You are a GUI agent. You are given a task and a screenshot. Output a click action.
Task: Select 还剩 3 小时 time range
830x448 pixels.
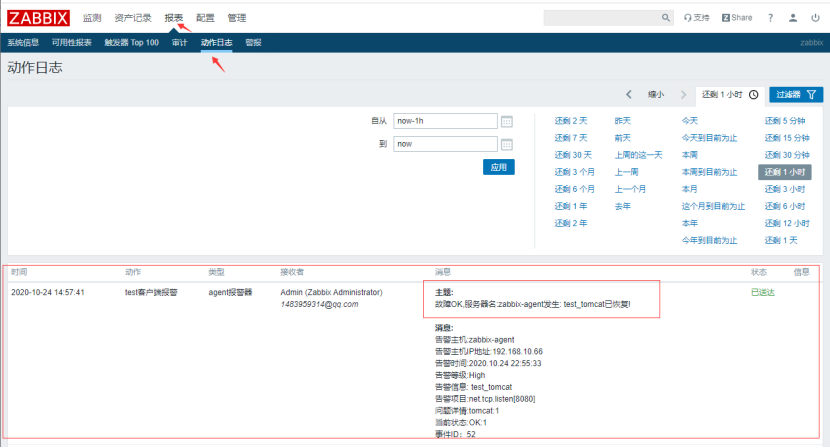785,189
